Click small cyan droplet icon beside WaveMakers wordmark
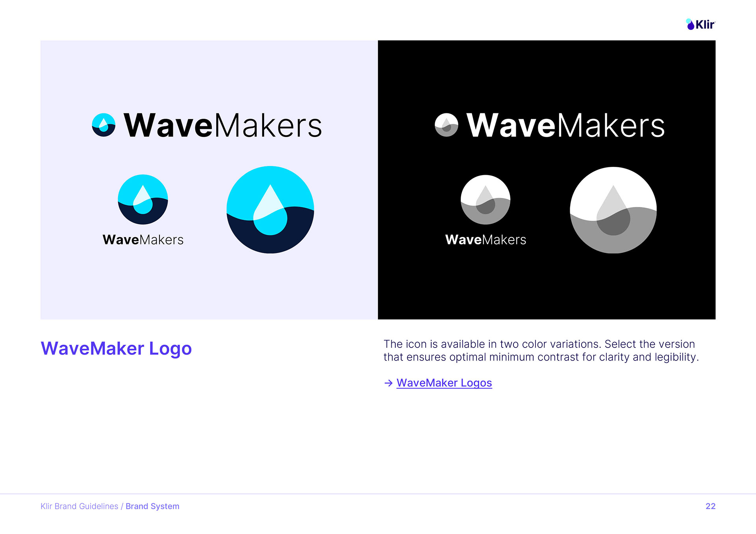This screenshot has height=534, width=756. tap(104, 125)
